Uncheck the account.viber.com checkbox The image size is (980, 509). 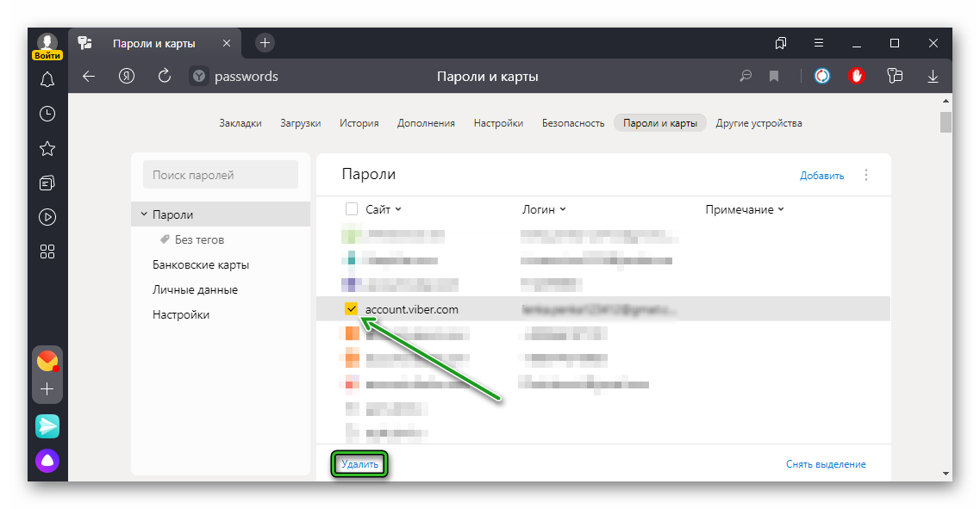352,309
